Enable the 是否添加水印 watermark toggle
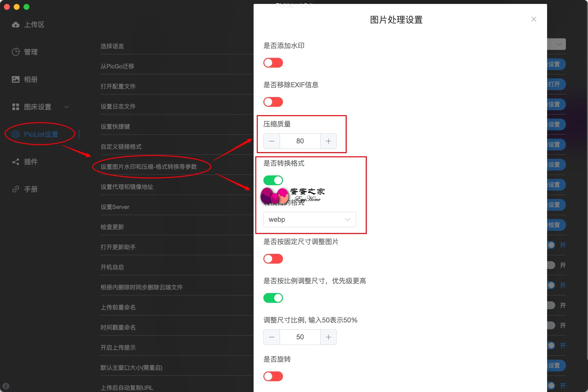This screenshot has width=588, height=392. [273, 63]
